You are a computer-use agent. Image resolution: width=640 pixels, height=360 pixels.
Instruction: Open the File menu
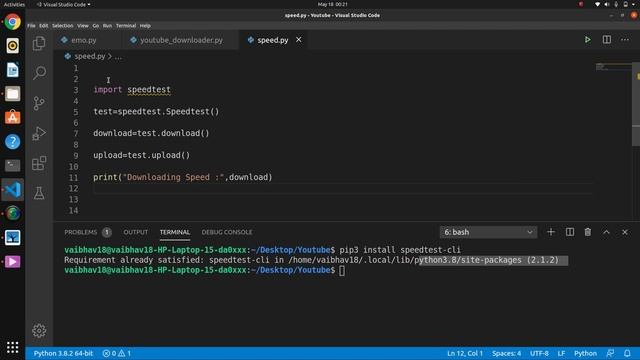coord(31,25)
